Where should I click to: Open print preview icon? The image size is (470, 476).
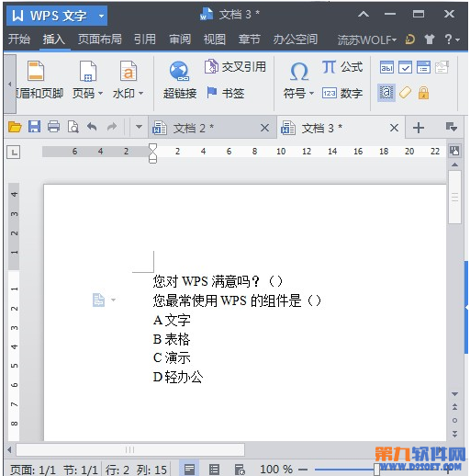(73, 127)
